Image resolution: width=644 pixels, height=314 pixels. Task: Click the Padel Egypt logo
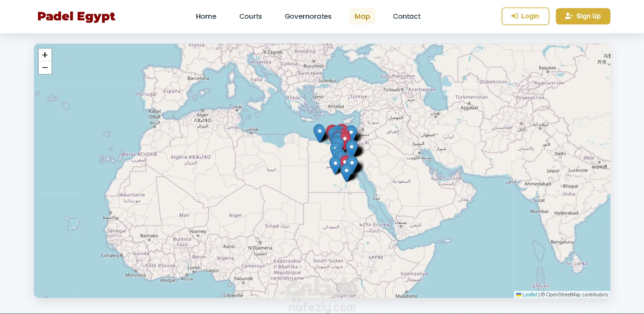[76, 16]
